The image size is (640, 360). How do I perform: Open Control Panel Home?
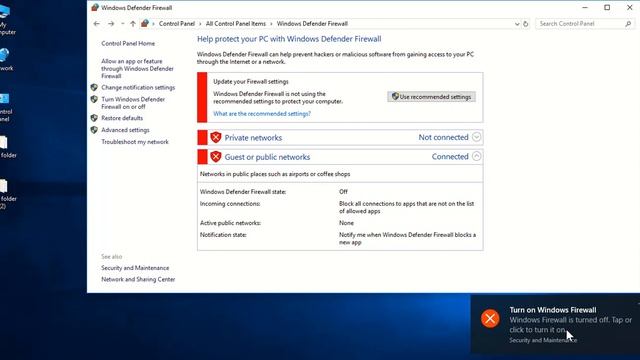(x=128, y=43)
